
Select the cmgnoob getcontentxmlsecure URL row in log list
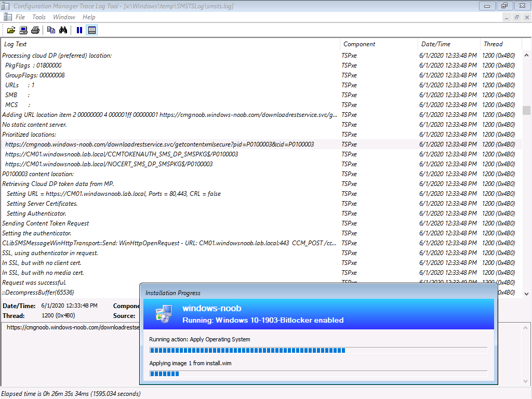click(x=261, y=144)
